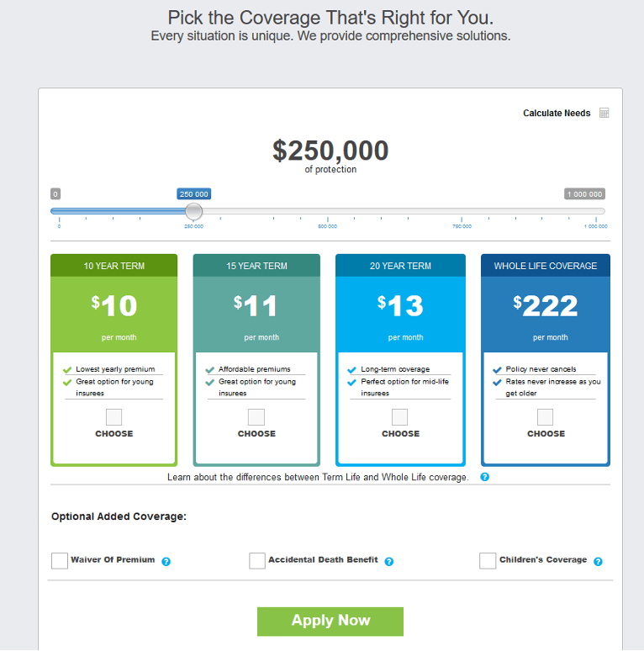This screenshot has width=644, height=651.
Task: Choose the 20 Year Term checkbox
Action: pos(399,417)
